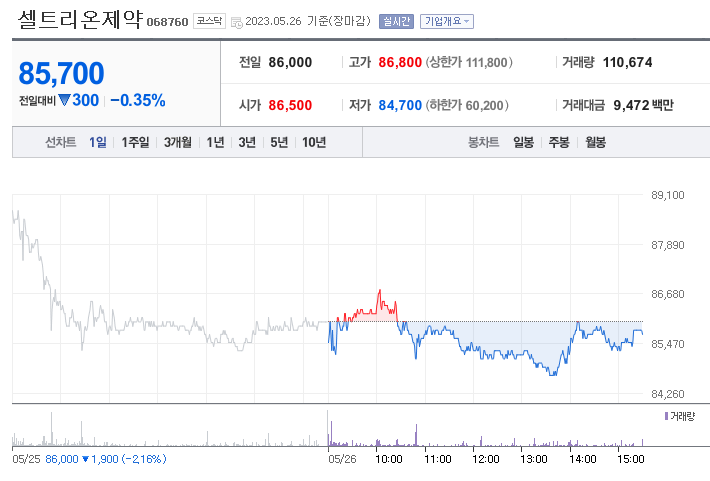Show the 1년 line chart
Image resolution: width=710 pixels, height=481 pixels.
tap(215, 142)
